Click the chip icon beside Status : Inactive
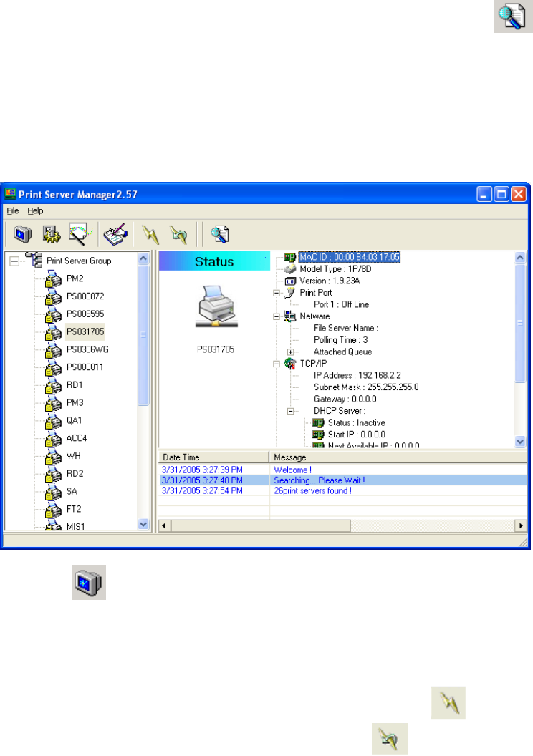The image size is (533, 756). click(318, 423)
